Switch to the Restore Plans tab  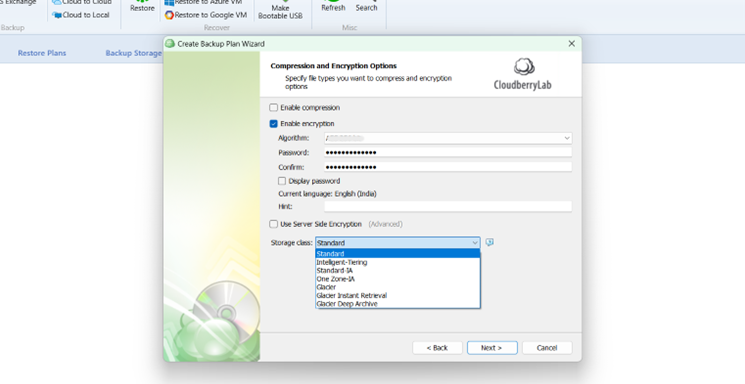coord(42,53)
